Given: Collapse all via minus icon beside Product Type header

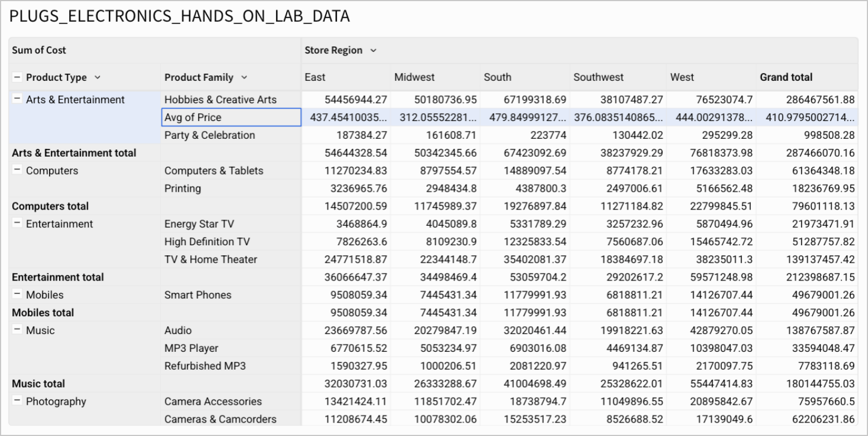Looking at the screenshot, I should point(17,77).
